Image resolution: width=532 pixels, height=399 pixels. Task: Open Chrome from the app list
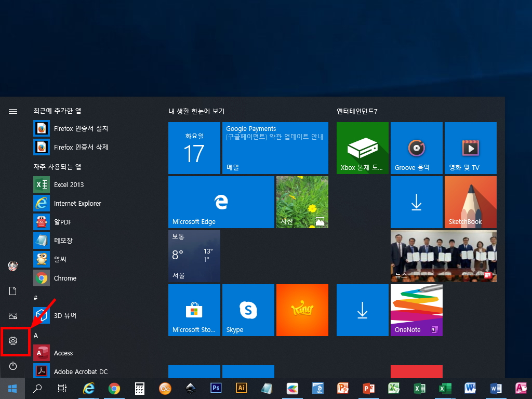point(55,278)
